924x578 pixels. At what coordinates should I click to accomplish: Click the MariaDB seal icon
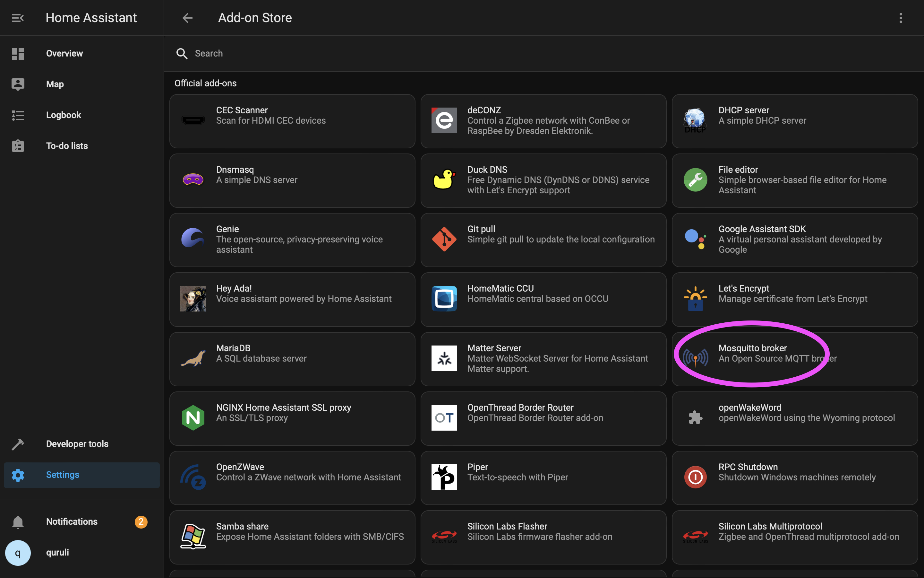(193, 358)
